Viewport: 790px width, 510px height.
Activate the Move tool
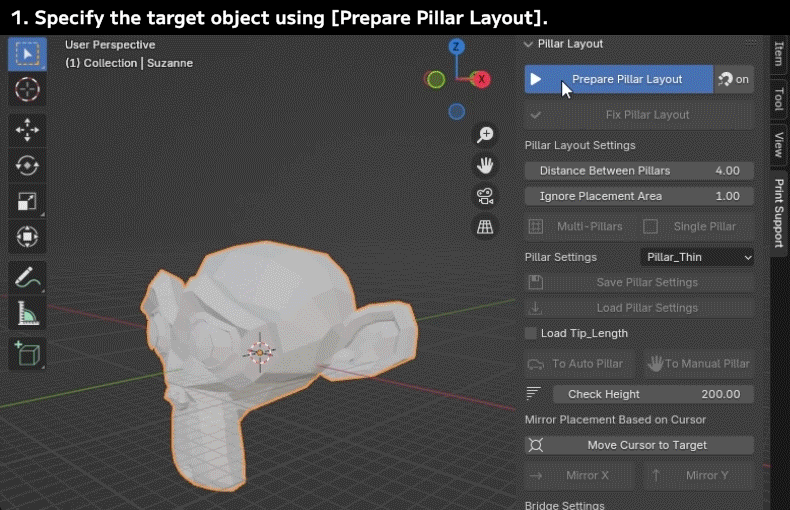tap(27, 130)
